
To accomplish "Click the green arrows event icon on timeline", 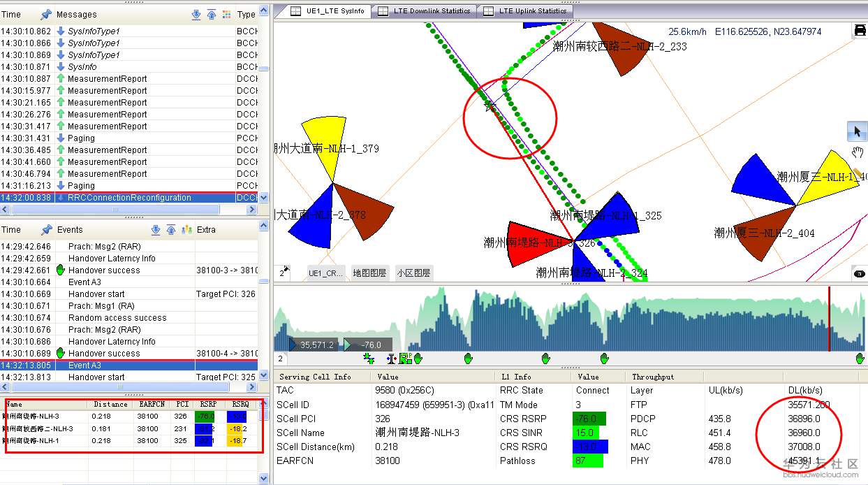I will click(369, 359).
